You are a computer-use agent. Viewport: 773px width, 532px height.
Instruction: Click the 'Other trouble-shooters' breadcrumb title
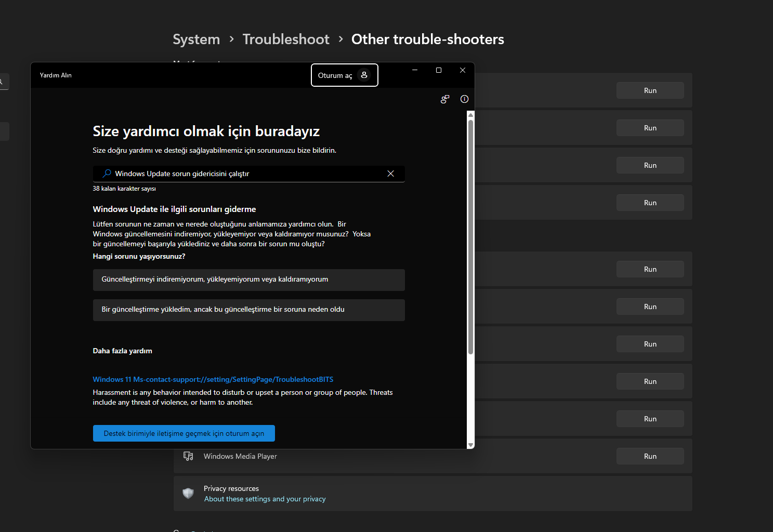(428, 39)
